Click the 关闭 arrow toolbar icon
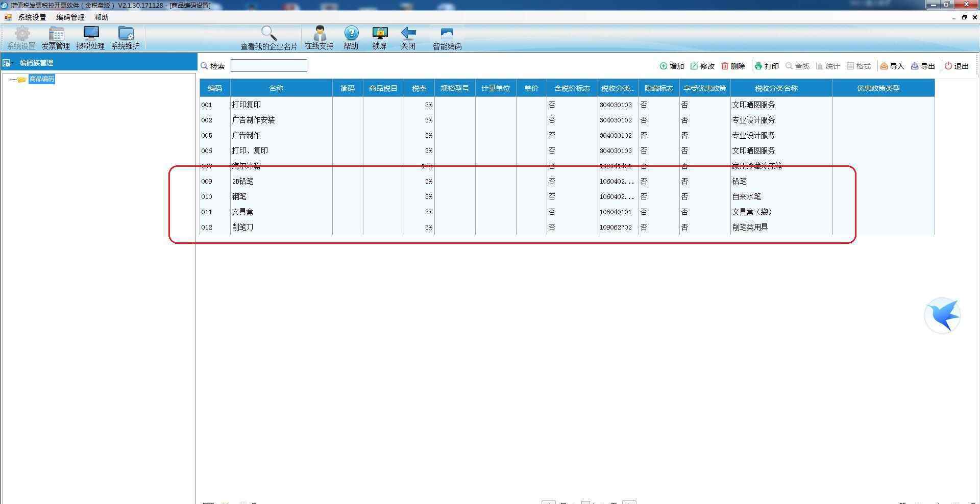 (408, 38)
